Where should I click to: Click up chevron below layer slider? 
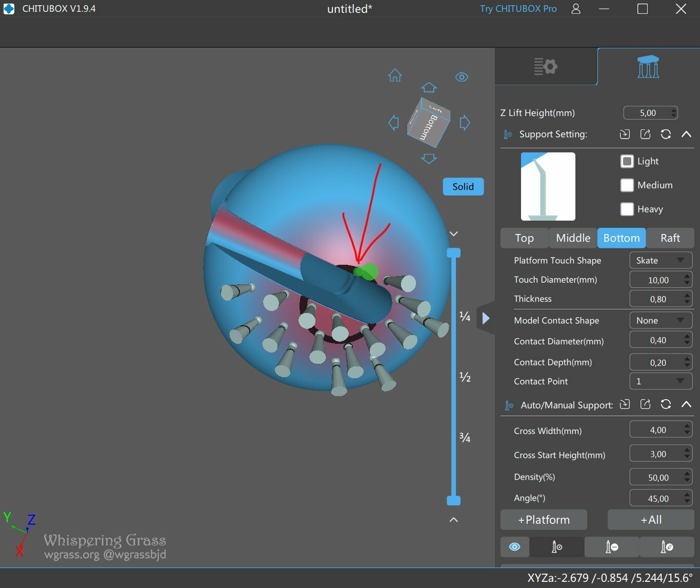(x=453, y=520)
